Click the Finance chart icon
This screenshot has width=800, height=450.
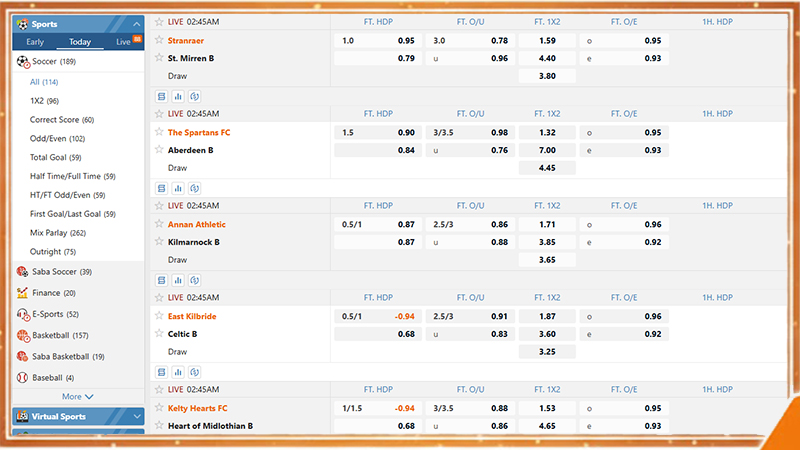[22, 293]
